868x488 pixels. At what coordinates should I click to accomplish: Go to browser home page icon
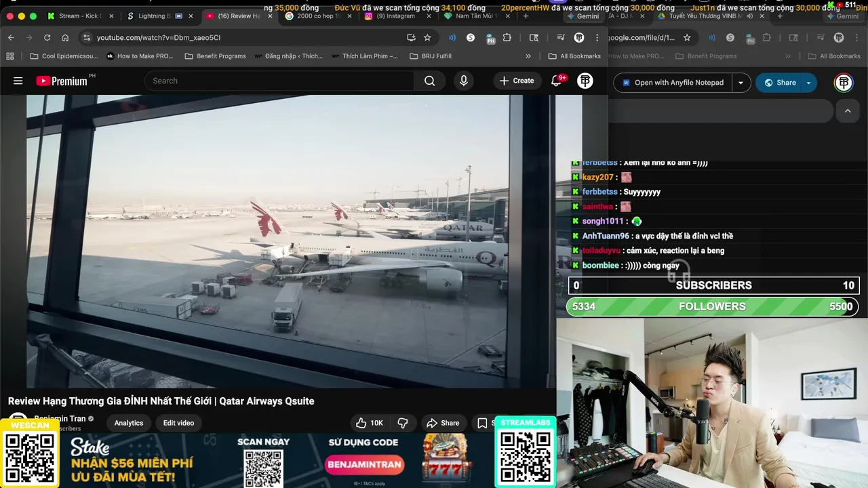pyautogui.click(x=65, y=38)
